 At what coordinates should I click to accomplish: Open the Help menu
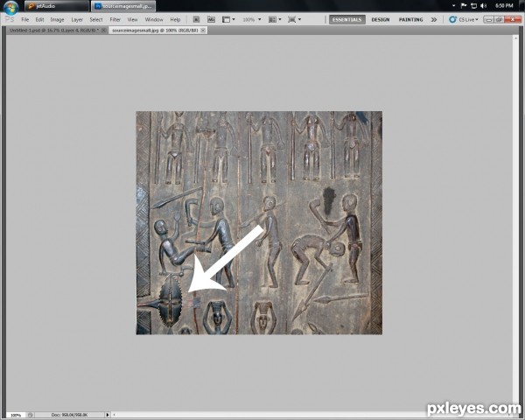[x=175, y=20]
